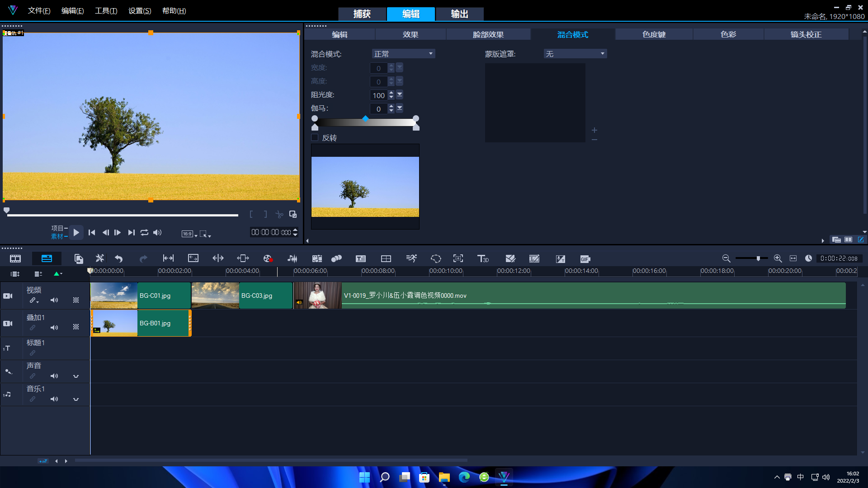This screenshot has width=868, height=488.
Task: Open the 伽马 slider dropdown arrow
Action: (400, 108)
